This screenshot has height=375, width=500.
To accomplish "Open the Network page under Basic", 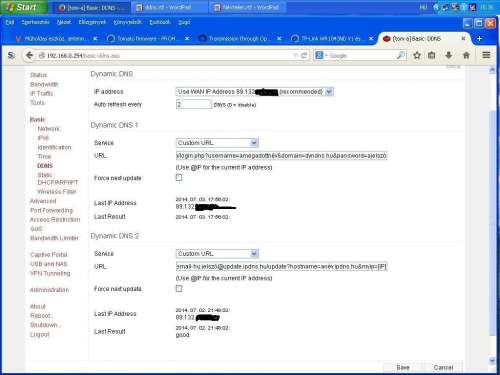I will pyautogui.click(x=49, y=129).
